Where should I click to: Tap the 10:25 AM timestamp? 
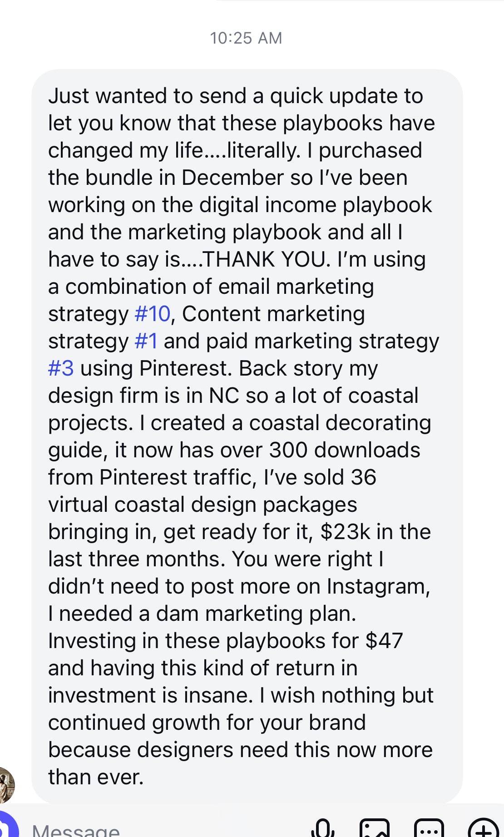246,38
